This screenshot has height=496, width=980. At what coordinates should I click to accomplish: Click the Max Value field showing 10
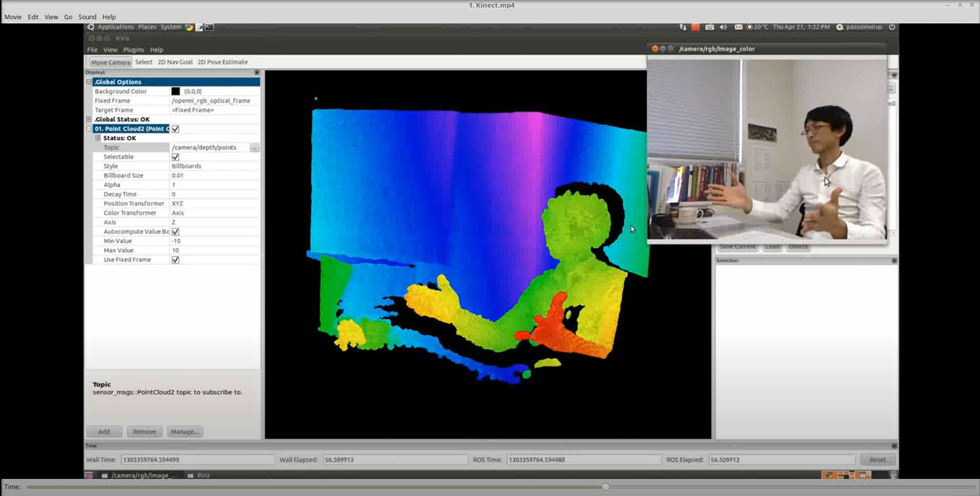pos(214,250)
